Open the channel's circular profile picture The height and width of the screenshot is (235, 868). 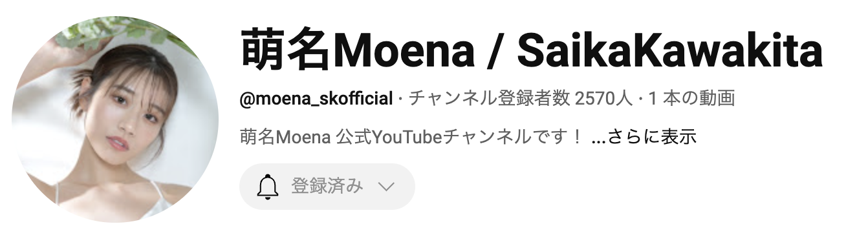[115, 119]
